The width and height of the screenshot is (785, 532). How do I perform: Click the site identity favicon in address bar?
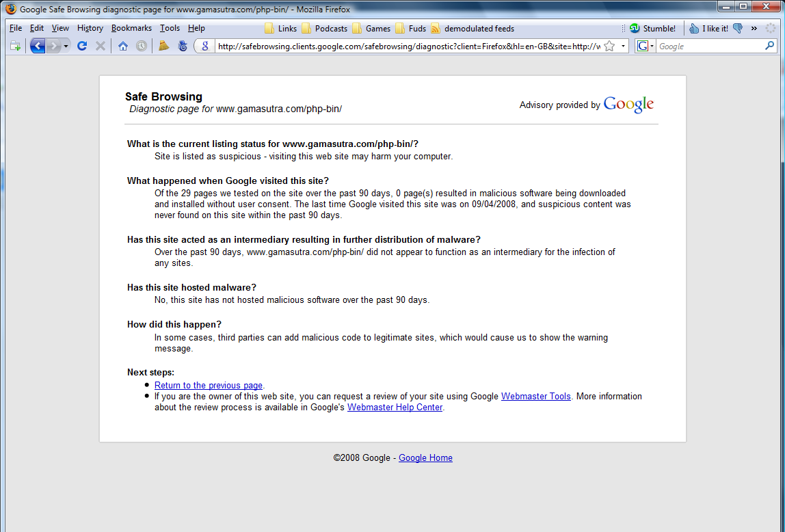[x=204, y=46]
